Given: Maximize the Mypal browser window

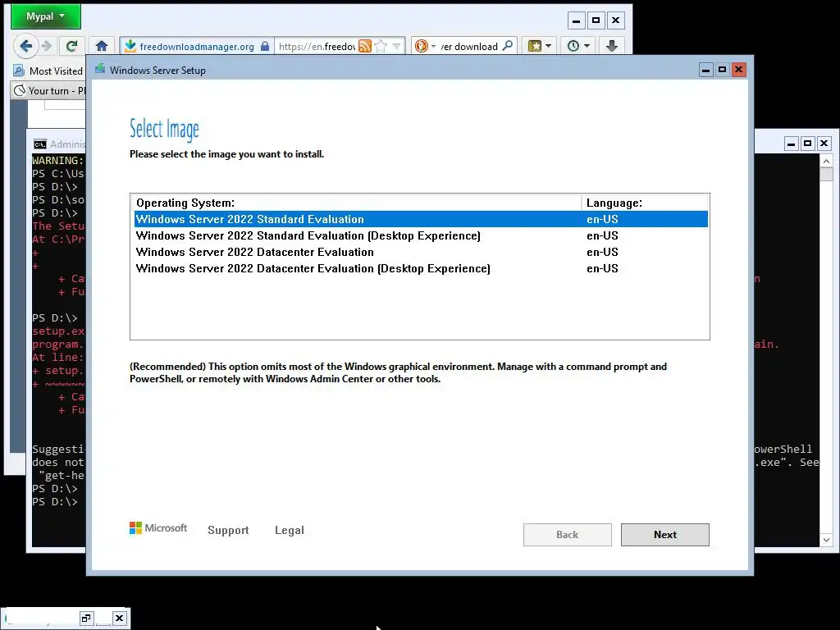Looking at the screenshot, I should tap(596, 21).
